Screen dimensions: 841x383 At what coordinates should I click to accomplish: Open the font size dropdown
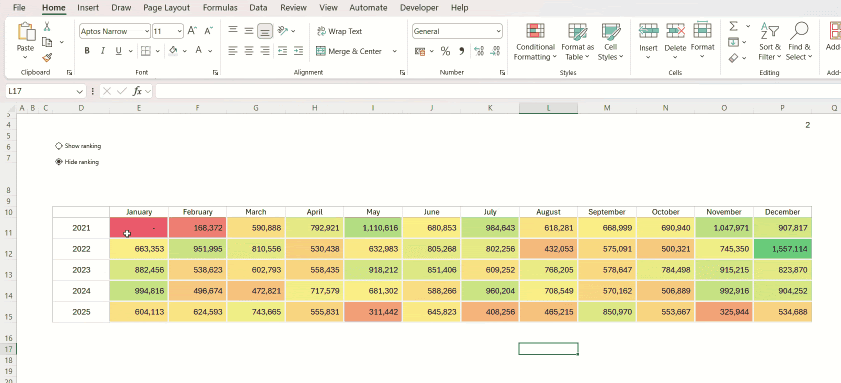tap(180, 31)
